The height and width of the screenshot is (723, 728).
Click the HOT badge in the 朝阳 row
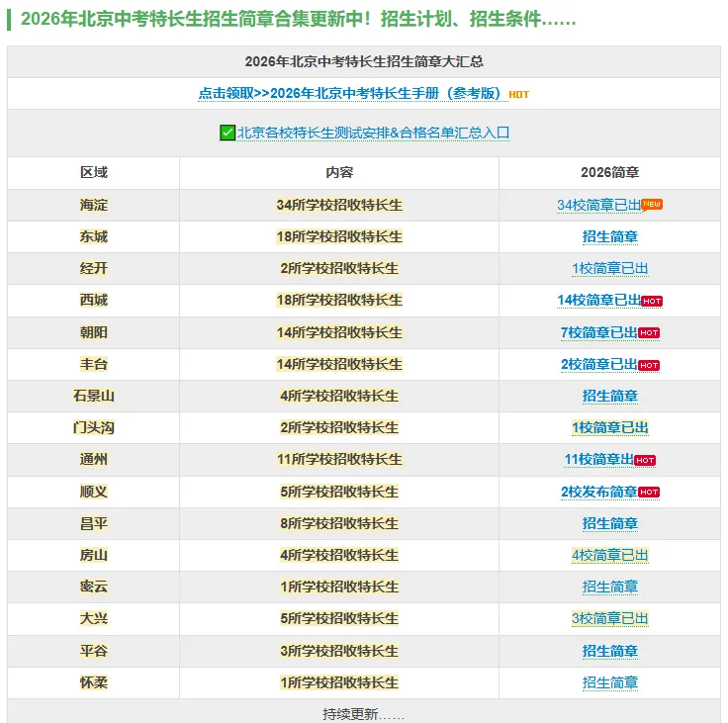click(649, 333)
